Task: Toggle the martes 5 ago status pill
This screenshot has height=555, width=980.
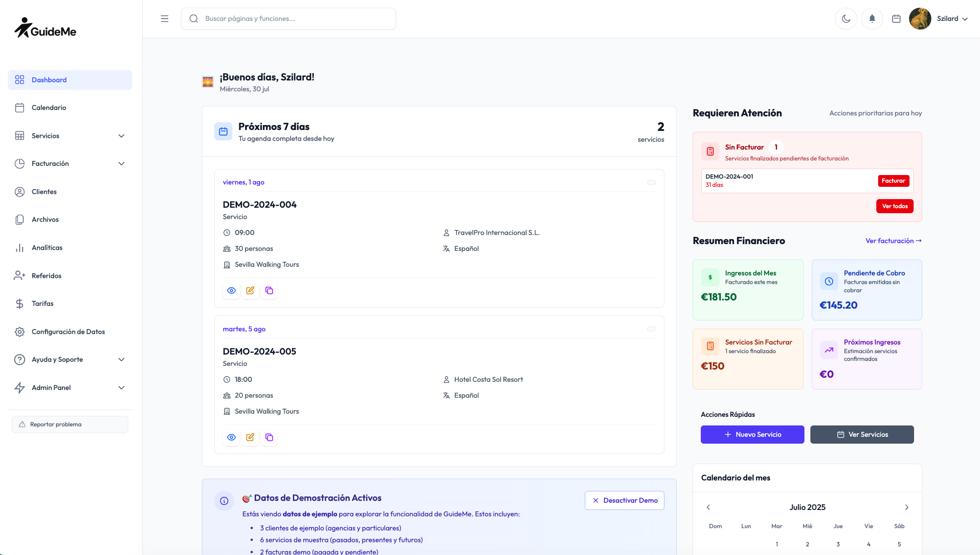Action: (x=651, y=329)
